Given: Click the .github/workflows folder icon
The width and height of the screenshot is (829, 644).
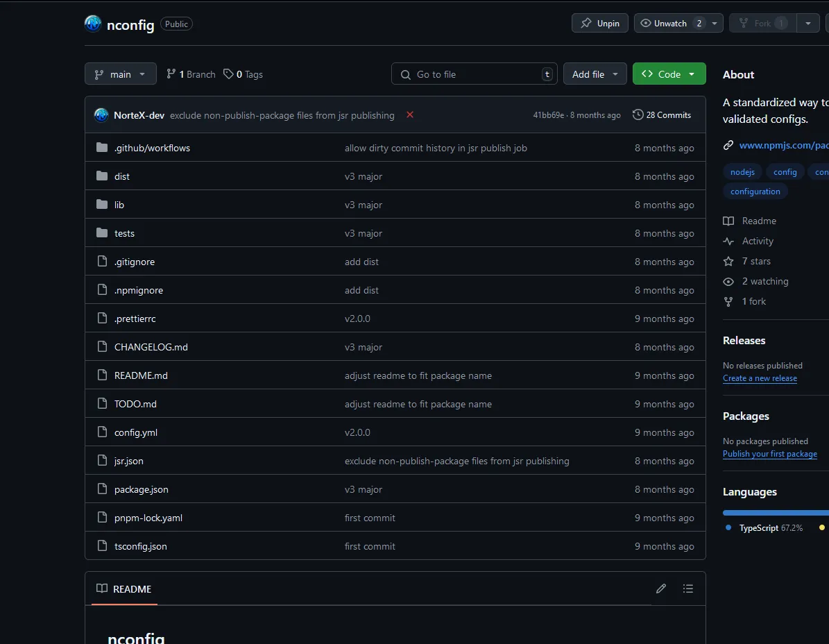Looking at the screenshot, I should 102,148.
